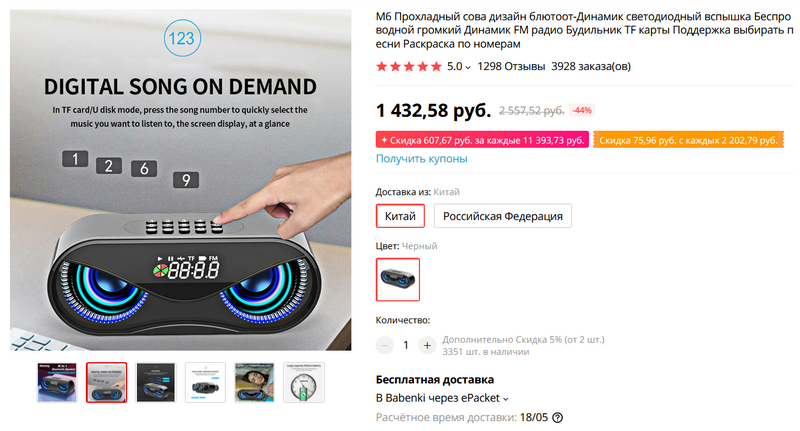Image resolution: width=800 pixels, height=431 pixels.
Task: Expand the 5.0 rating dropdown arrow
Action: (468, 67)
